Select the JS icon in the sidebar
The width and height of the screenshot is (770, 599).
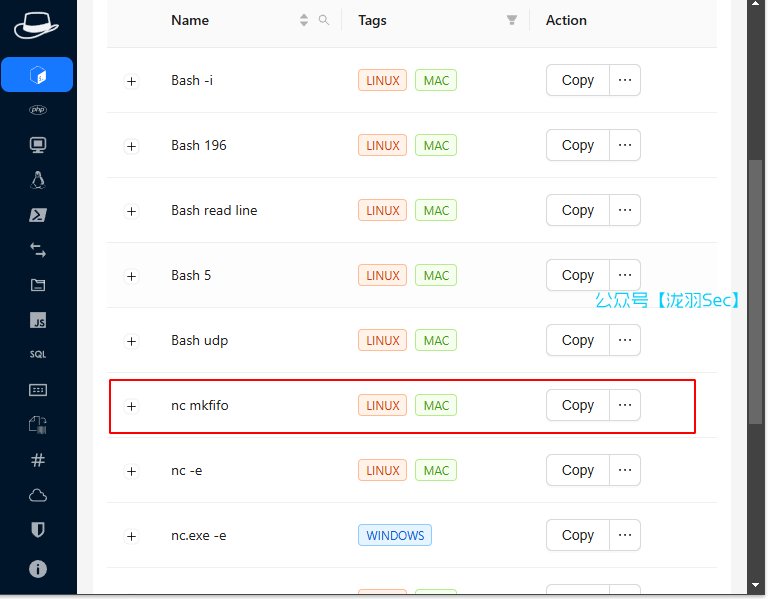point(38,320)
